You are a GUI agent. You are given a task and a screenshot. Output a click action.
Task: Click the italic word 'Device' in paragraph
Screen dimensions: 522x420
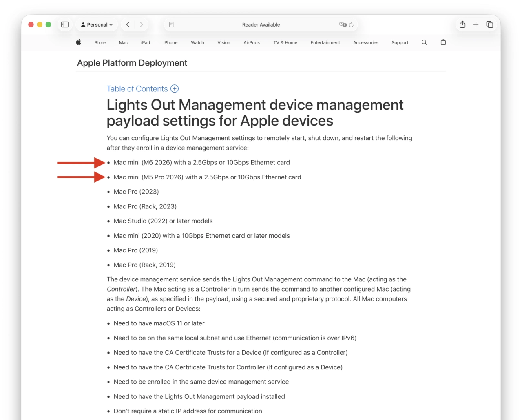click(136, 299)
